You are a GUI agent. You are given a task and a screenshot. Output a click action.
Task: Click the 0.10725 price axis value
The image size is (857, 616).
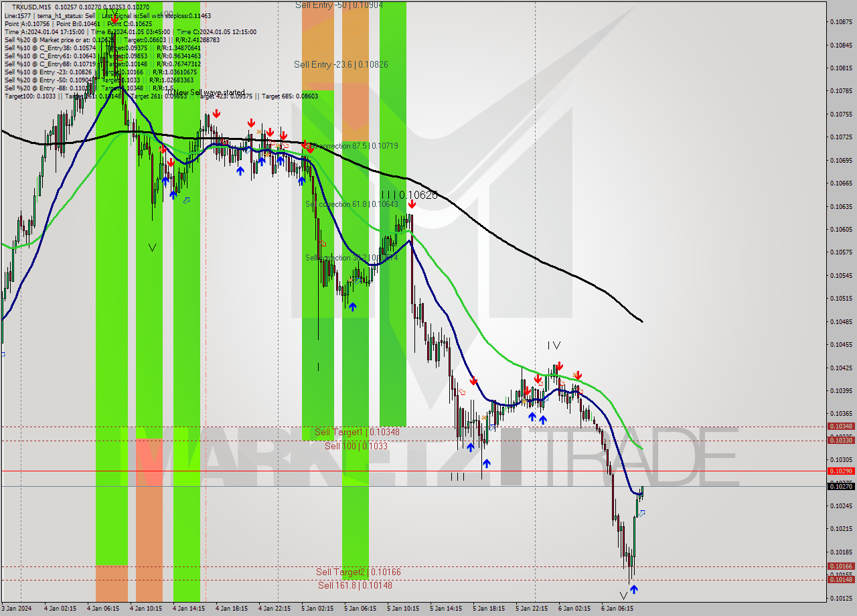click(841, 137)
